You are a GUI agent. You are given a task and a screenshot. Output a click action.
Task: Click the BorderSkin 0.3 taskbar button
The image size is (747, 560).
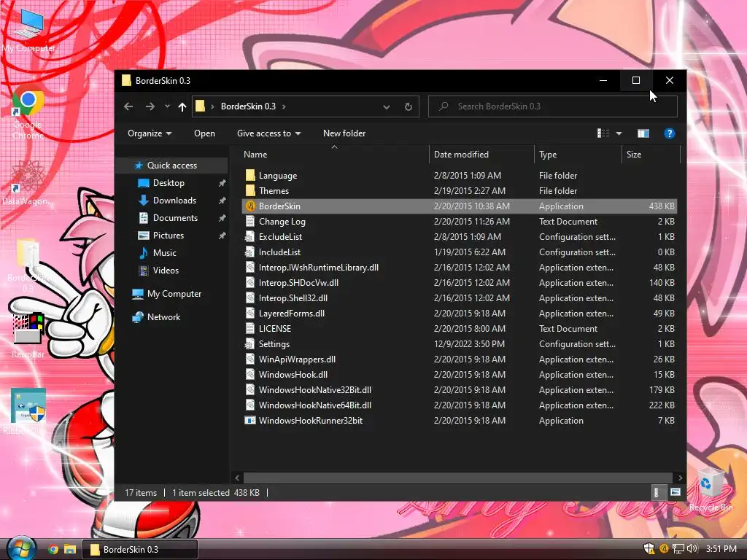(140, 550)
